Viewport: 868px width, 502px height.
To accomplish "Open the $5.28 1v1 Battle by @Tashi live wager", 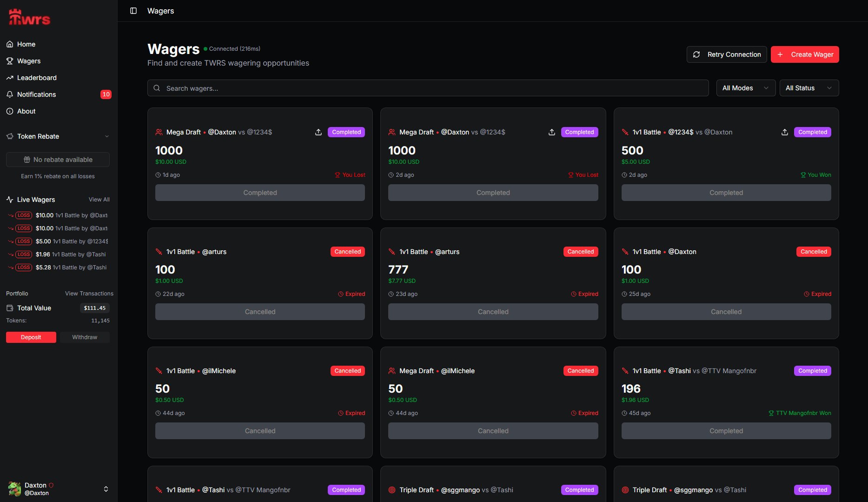I will click(x=59, y=268).
